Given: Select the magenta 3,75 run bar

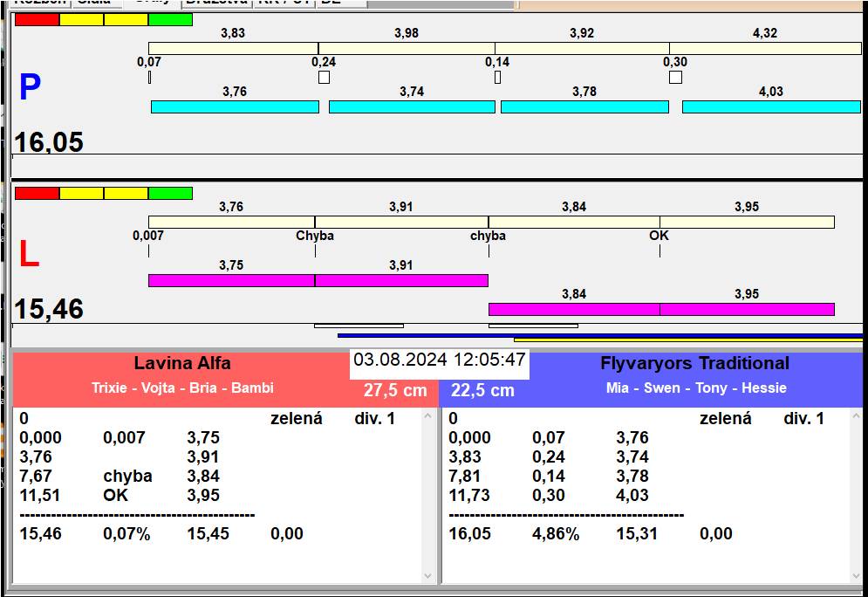Looking at the screenshot, I should click(x=231, y=280).
